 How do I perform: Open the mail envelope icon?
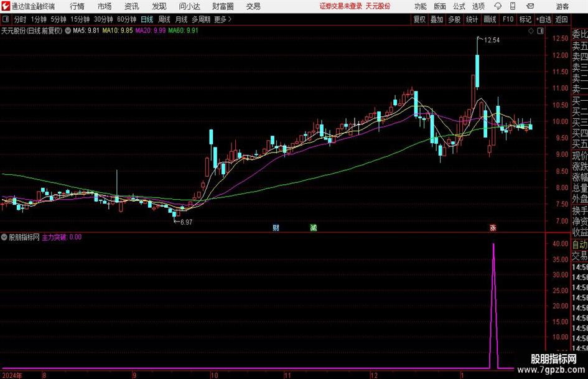(x=530, y=6)
